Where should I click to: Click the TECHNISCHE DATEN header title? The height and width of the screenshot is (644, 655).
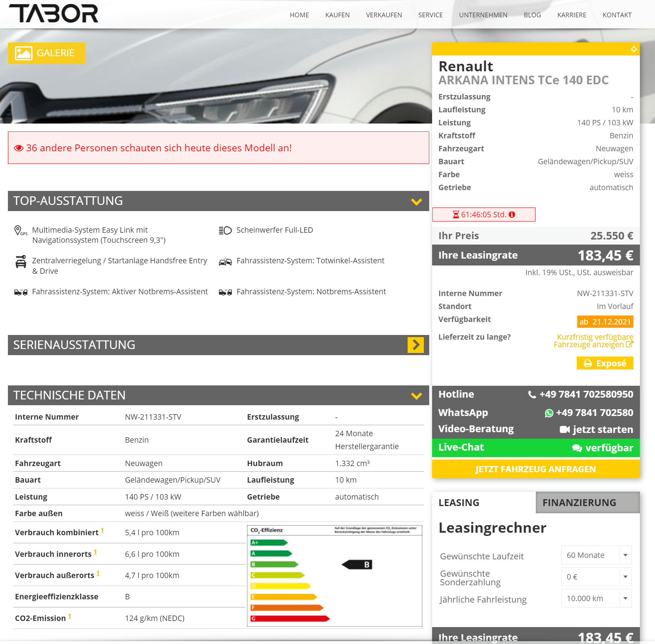coord(69,395)
